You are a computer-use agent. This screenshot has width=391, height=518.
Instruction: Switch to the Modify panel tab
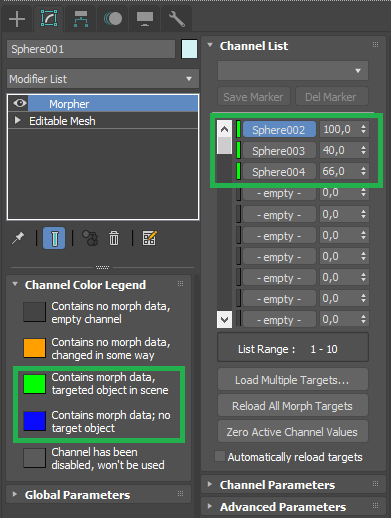(x=49, y=19)
